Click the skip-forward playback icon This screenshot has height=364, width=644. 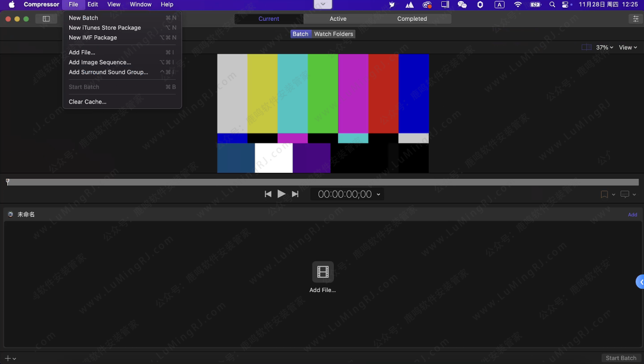(295, 194)
